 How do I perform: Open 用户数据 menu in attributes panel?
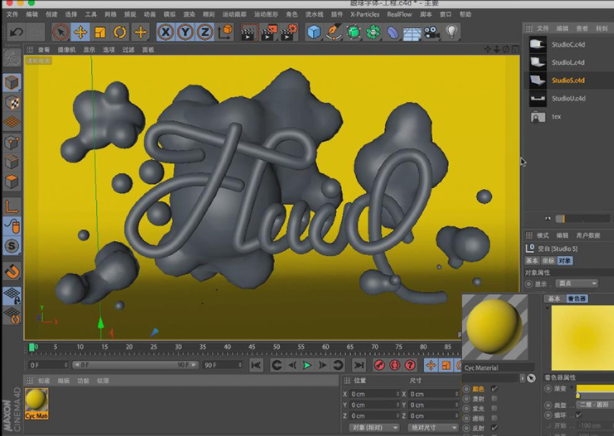point(588,235)
